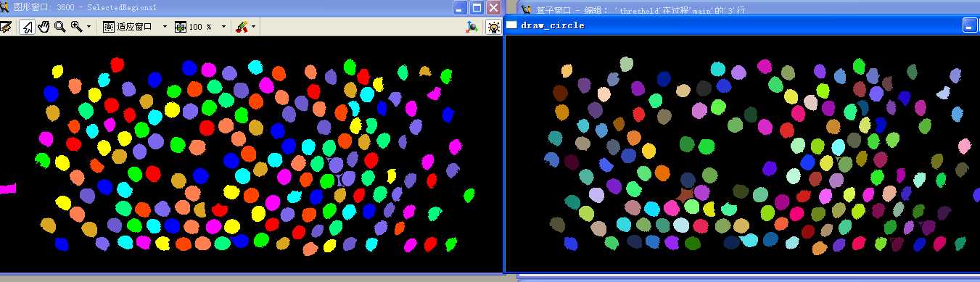The height and width of the screenshot is (282, 980).
Task: Activate the hand pan tool
Action: (x=44, y=27)
